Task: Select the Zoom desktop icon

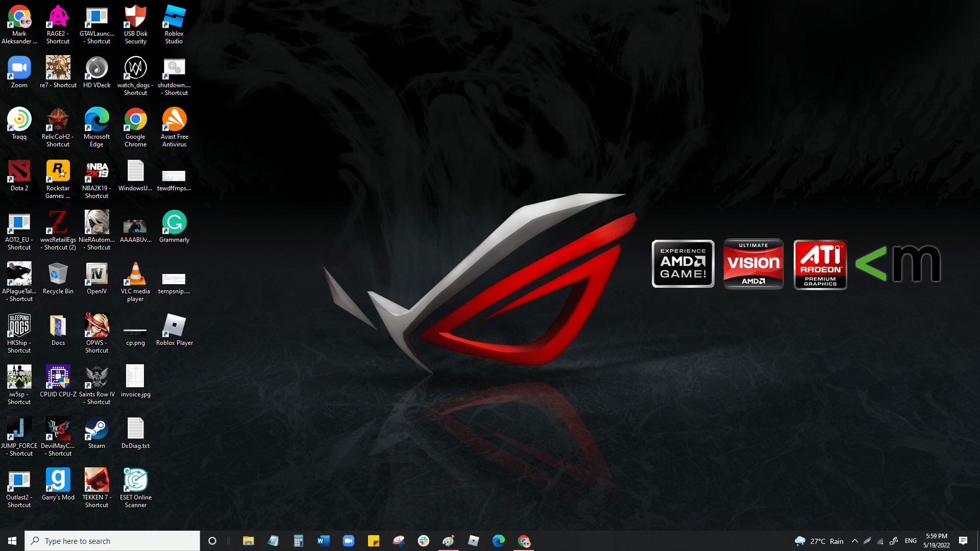Action: coord(19,72)
